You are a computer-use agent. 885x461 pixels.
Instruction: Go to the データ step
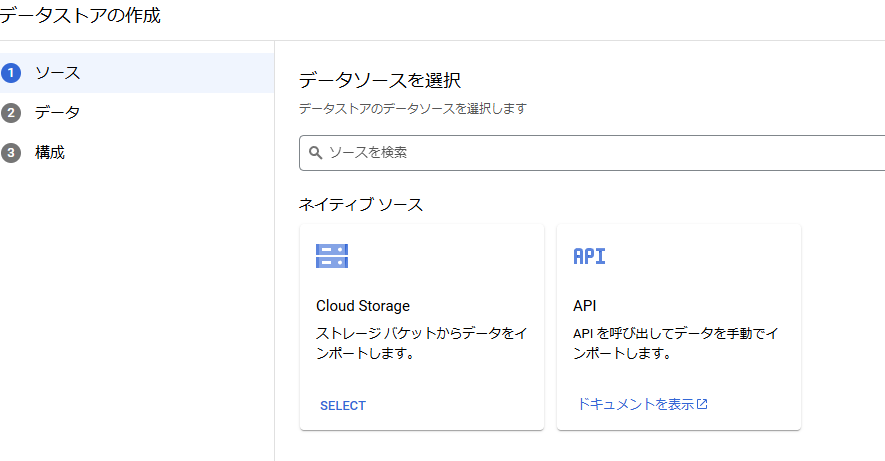point(137,113)
